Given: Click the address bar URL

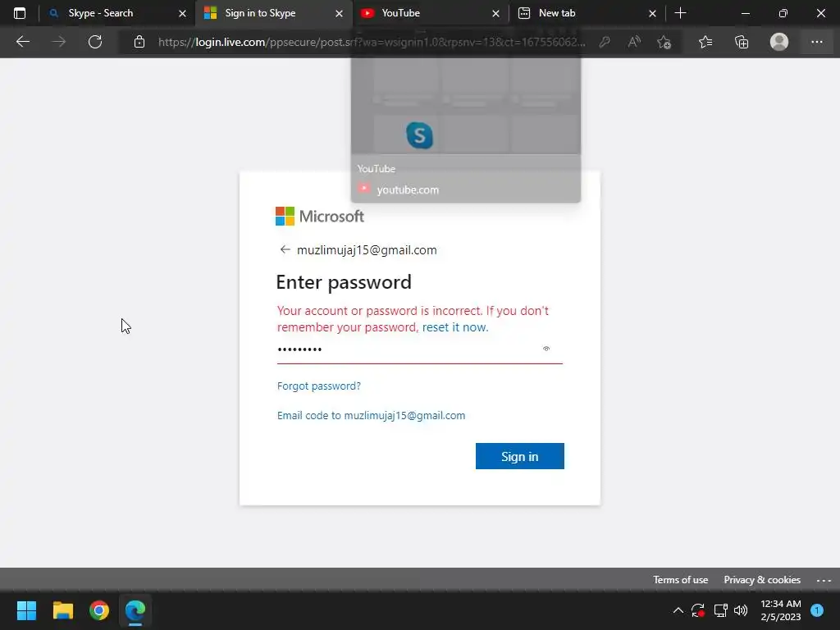Looking at the screenshot, I should tap(372, 42).
